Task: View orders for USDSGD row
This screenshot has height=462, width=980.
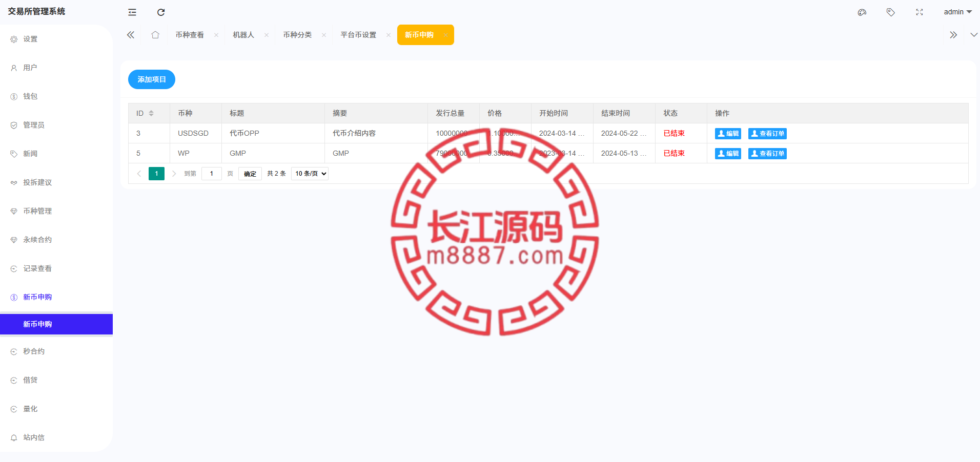Action: pyautogui.click(x=767, y=134)
